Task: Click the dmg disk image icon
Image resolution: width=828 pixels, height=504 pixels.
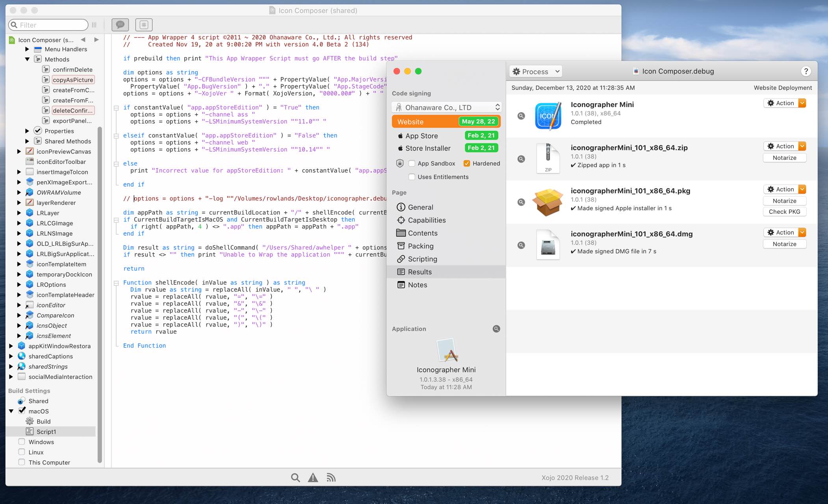Action: (548, 245)
